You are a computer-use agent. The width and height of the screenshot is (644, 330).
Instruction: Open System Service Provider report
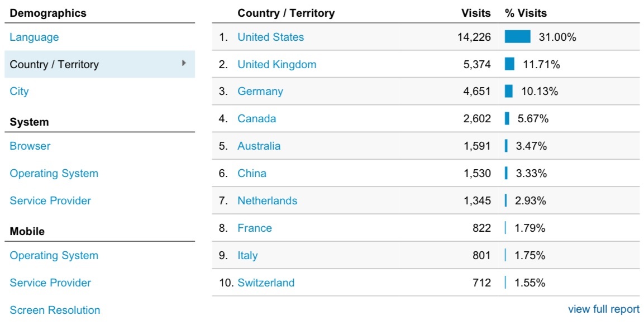click(50, 201)
